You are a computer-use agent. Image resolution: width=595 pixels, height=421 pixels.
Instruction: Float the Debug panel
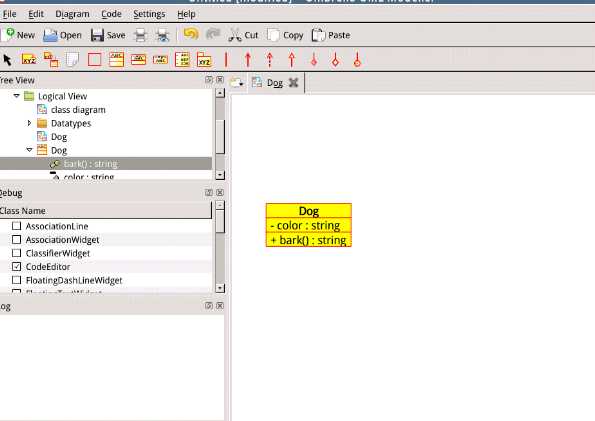tap(209, 192)
